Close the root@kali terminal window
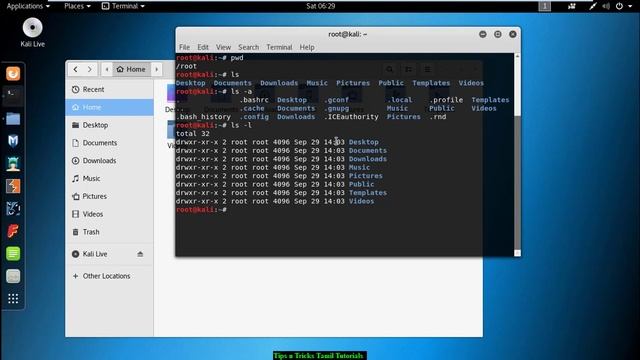The height and width of the screenshot is (360, 640). [x=513, y=34]
